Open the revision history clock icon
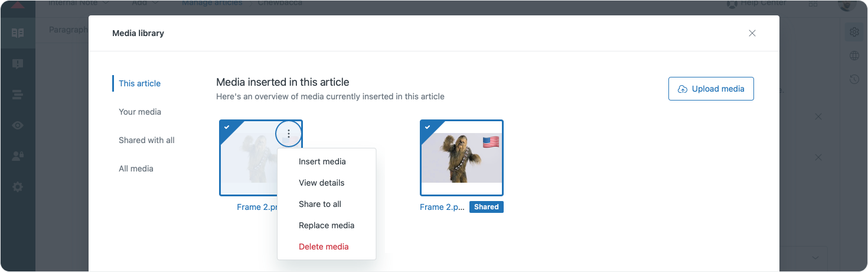Screen dimensions: 868x272 click(x=854, y=79)
